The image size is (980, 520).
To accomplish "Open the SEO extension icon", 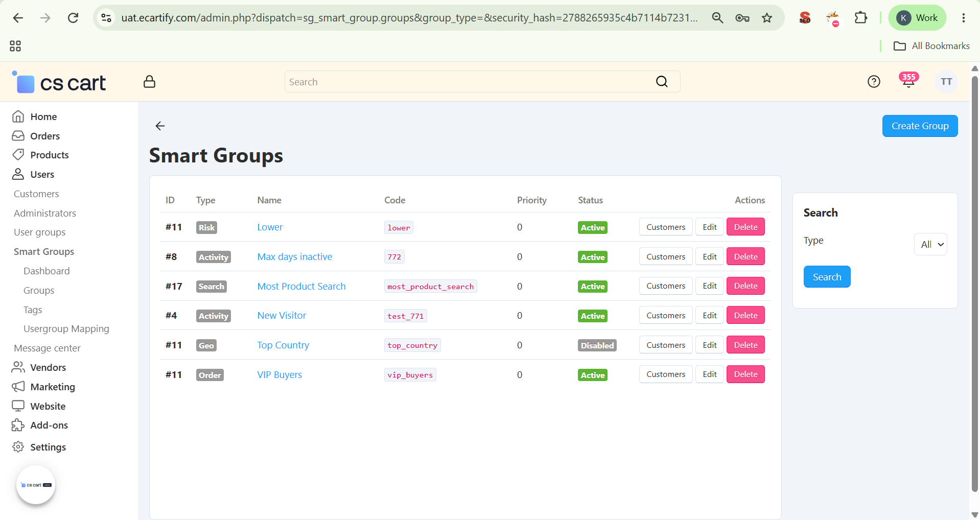I will coord(805,18).
